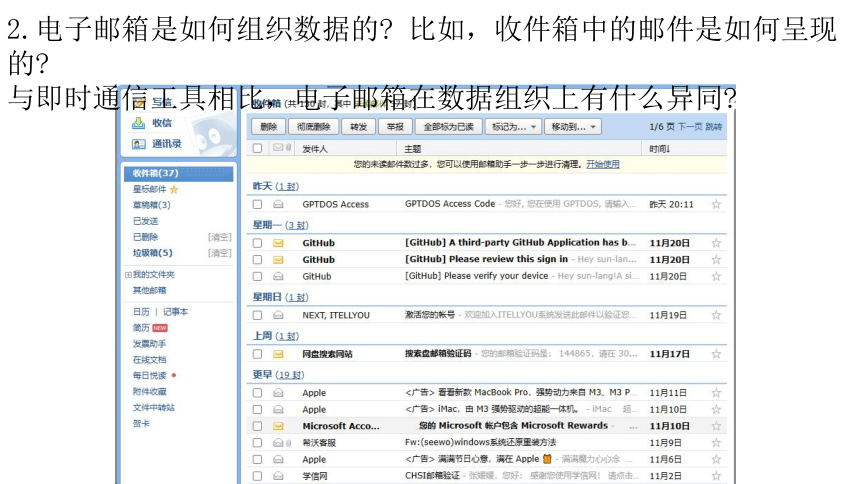The width and height of the screenshot is (860, 484).
Task: Collapse the 星期日 (1 封) group
Action: point(280,297)
